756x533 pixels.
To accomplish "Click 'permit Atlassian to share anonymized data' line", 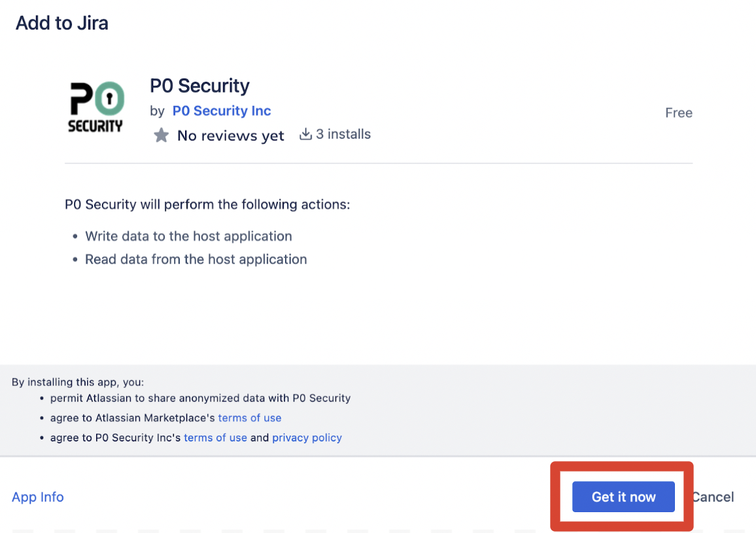I will click(200, 398).
